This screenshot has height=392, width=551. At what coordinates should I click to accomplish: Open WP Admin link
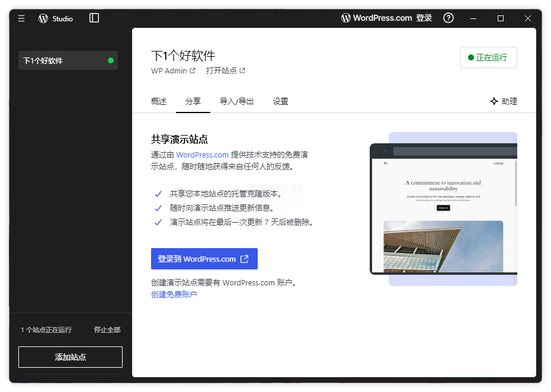173,70
